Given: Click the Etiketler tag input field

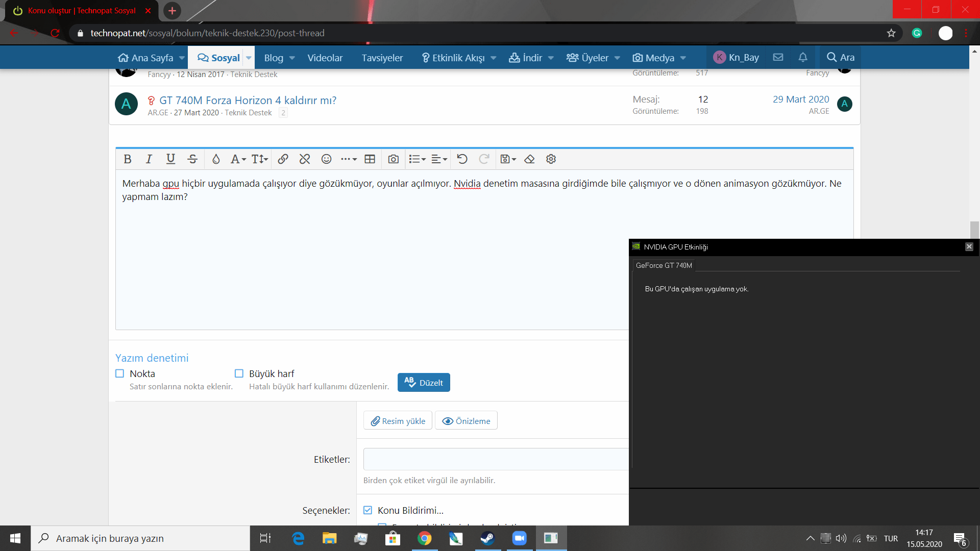Looking at the screenshot, I should coord(495,459).
